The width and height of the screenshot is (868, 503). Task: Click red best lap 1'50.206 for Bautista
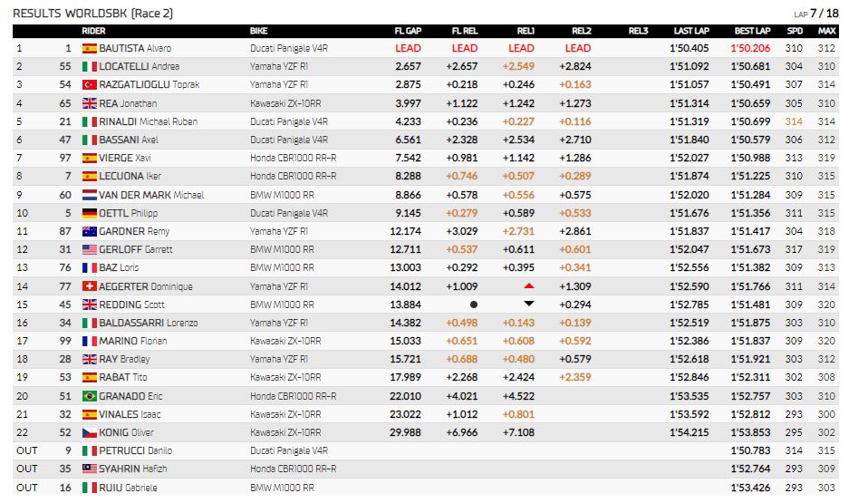click(x=750, y=48)
